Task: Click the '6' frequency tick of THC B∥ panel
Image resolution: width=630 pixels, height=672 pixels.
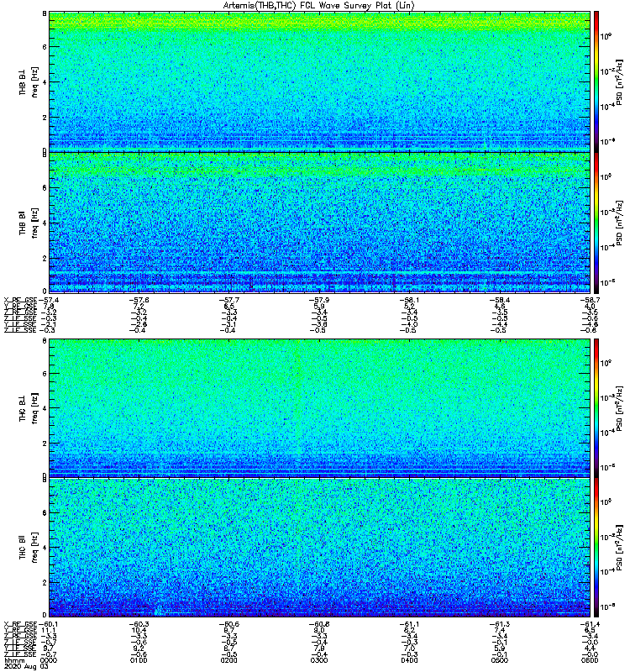Action: pos(45,513)
